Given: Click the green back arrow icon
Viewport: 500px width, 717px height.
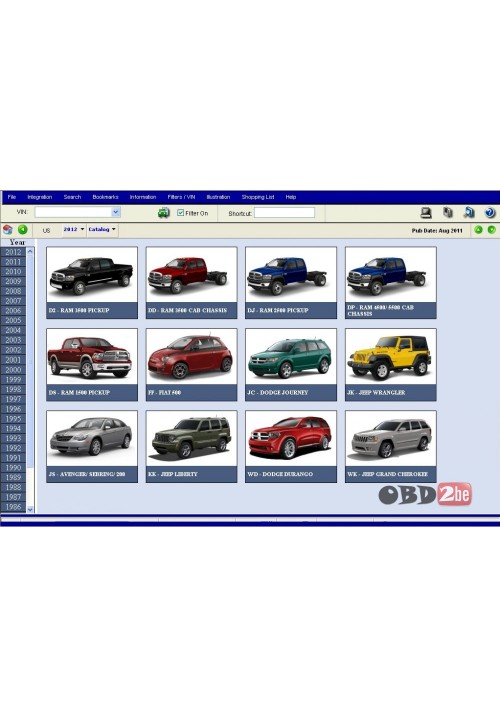Looking at the screenshot, I should pos(22,230).
